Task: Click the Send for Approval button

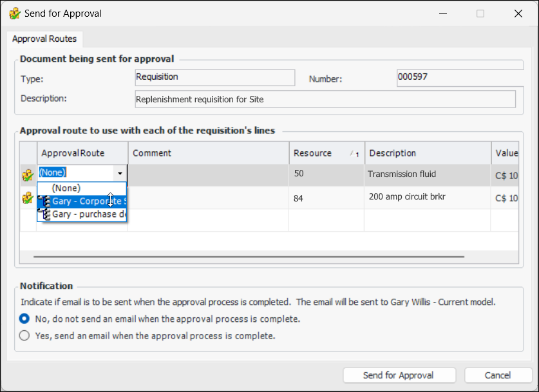Action: tap(399, 375)
